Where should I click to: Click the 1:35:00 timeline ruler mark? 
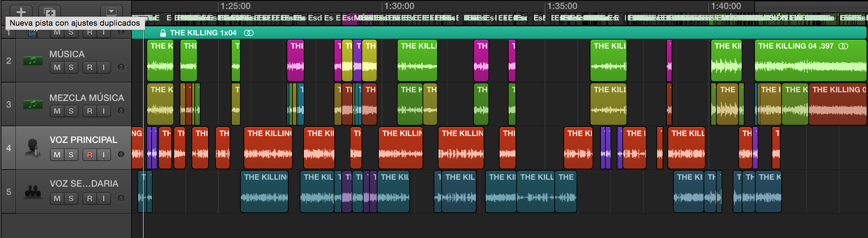coord(562,6)
